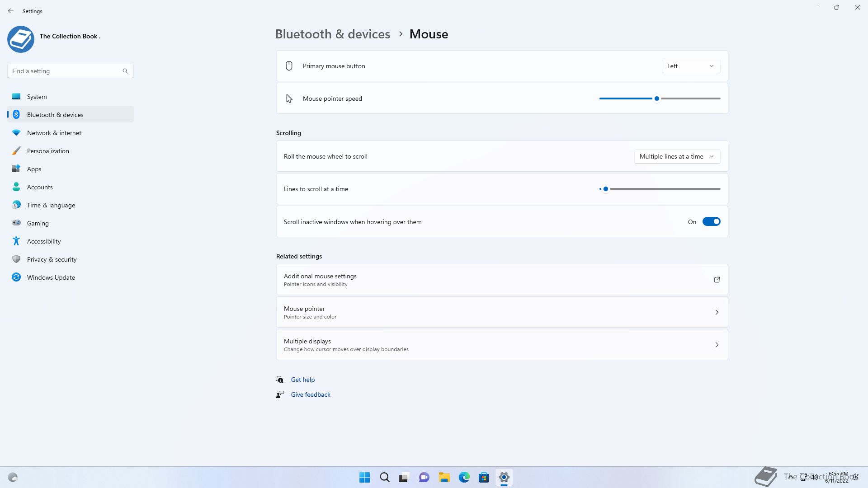Image resolution: width=868 pixels, height=488 pixels.
Task: Open Microsoft Store from the taskbar
Action: pos(484,477)
